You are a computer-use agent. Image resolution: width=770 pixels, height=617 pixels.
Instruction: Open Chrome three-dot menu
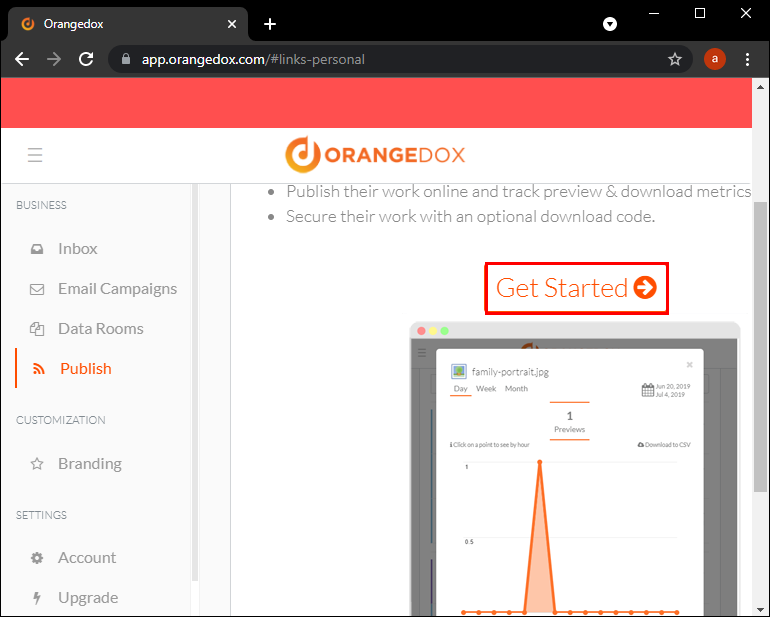tap(747, 59)
